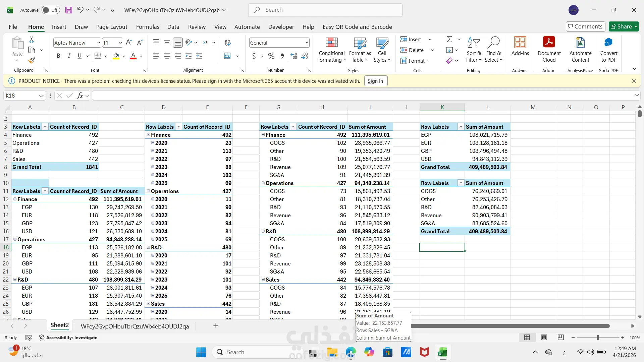Click the Comma Style icon
The width and height of the screenshot is (644, 362).
(282, 56)
